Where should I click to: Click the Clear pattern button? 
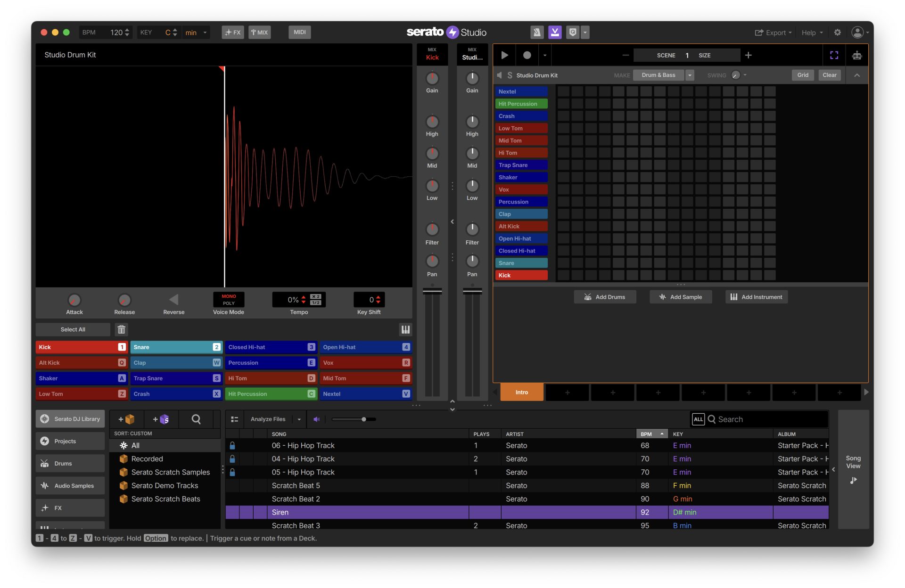tap(829, 75)
